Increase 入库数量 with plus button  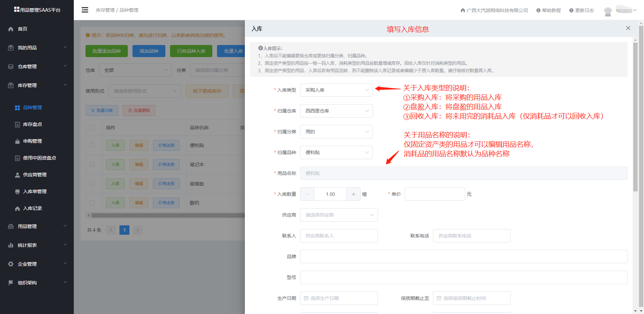(x=354, y=194)
